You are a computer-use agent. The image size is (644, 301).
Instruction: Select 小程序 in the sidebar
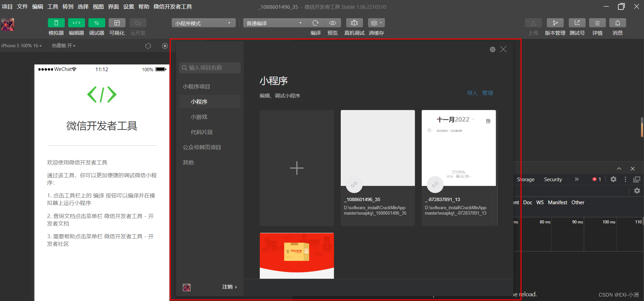click(x=210, y=102)
